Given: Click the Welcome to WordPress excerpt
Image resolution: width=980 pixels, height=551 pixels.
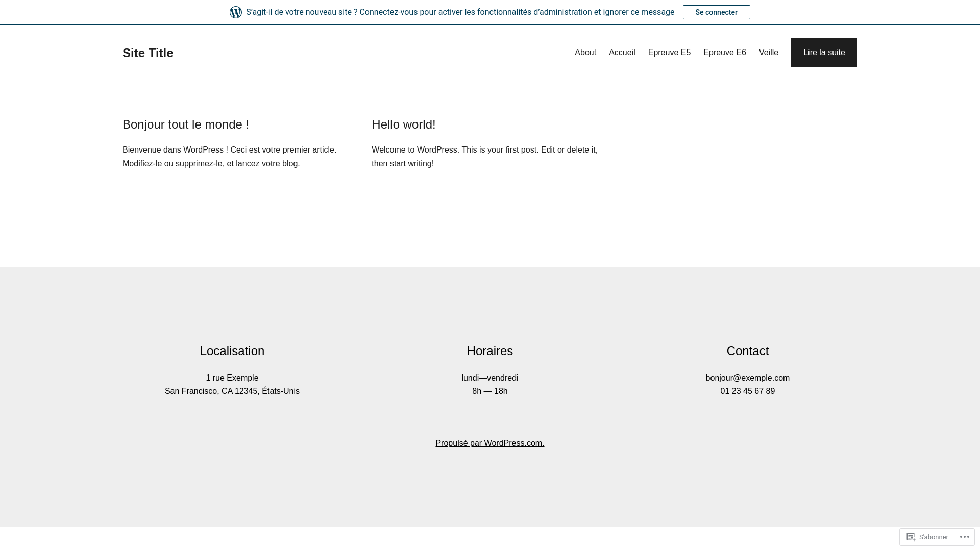Looking at the screenshot, I should pyautogui.click(x=484, y=157).
